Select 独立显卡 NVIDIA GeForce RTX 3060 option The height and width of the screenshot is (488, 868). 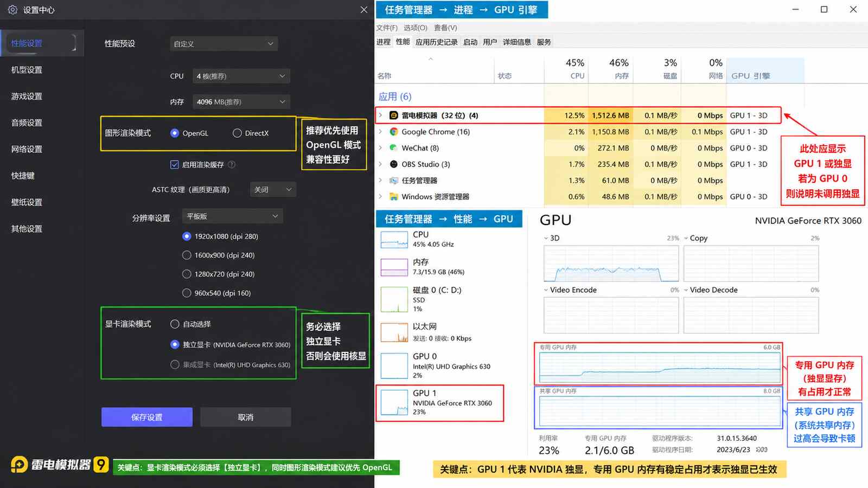pos(175,344)
